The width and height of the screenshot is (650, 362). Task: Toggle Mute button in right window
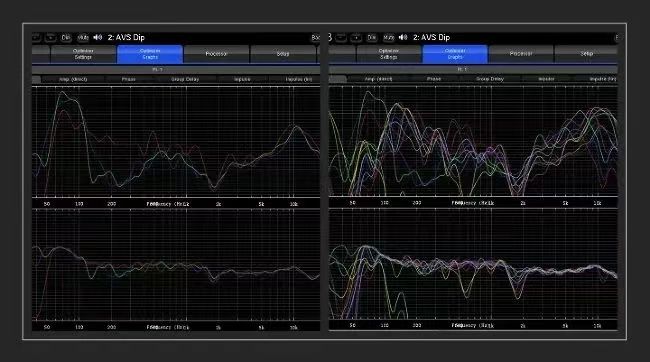point(388,38)
